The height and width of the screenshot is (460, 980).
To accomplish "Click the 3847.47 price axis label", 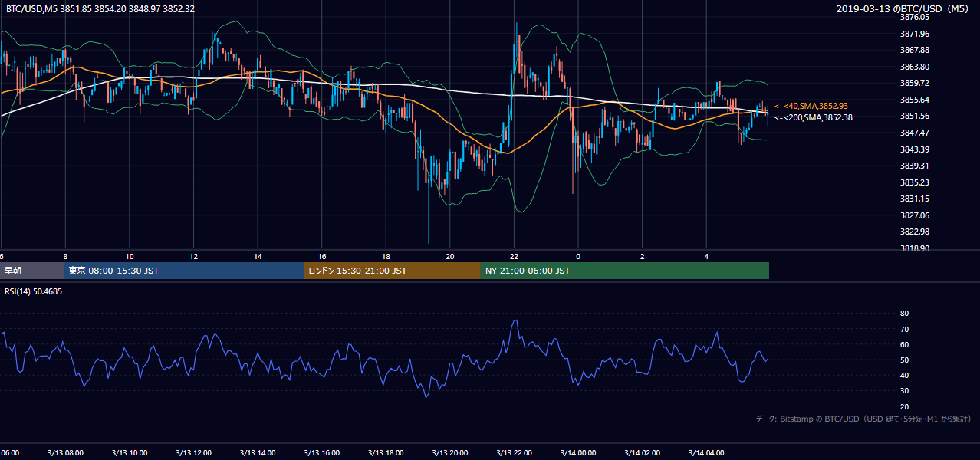I will (x=915, y=133).
